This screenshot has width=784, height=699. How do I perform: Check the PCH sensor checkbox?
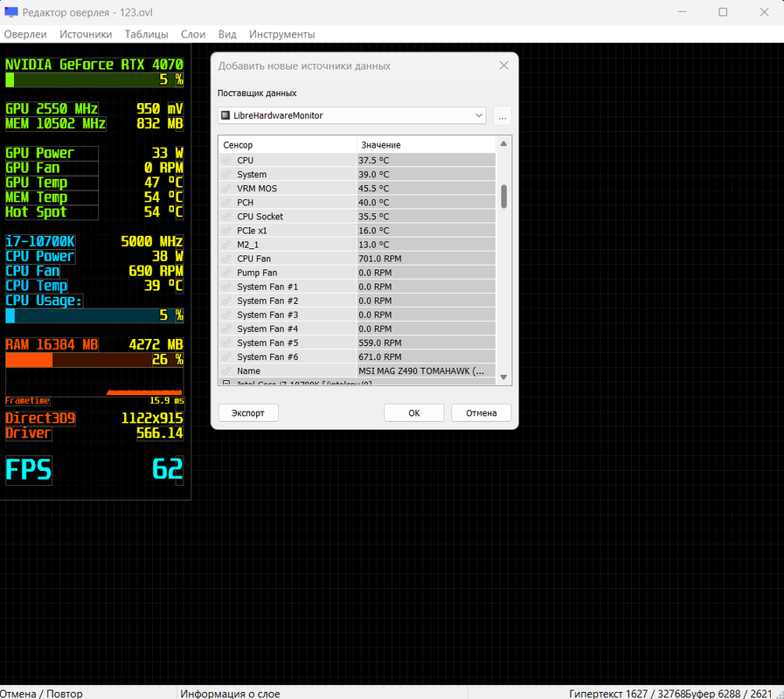pyautogui.click(x=226, y=203)
